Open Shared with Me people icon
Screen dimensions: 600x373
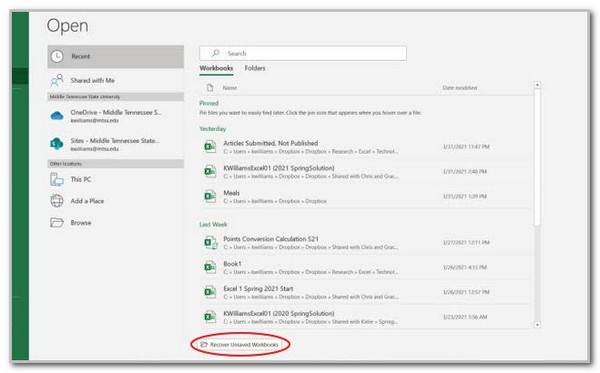(x=57, y=80)
